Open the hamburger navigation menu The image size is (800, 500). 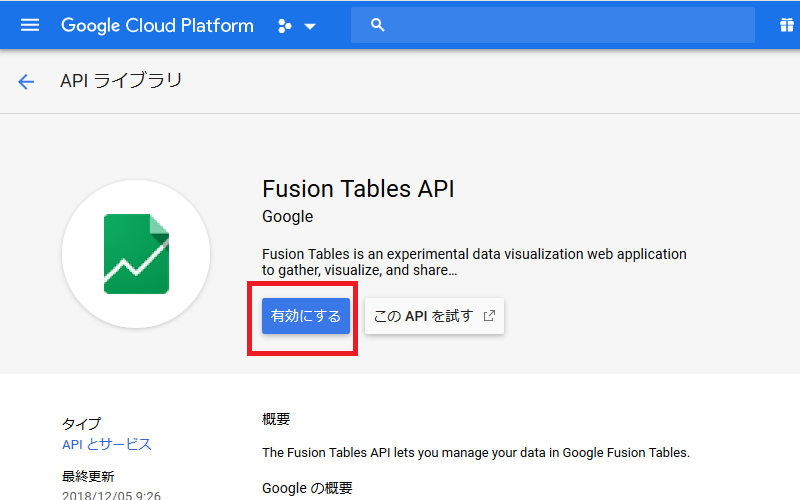pyautogui.click(x=30, y=25)
